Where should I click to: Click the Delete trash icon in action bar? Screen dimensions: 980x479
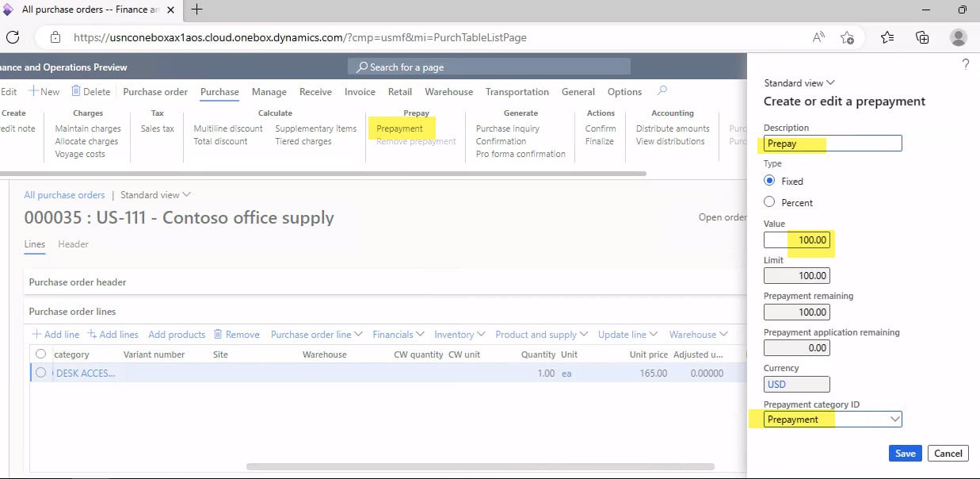77,91
